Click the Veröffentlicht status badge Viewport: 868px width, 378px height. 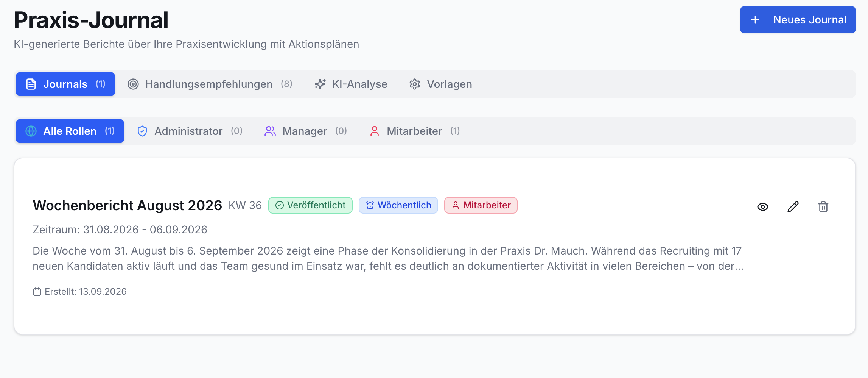coord(310,205)
